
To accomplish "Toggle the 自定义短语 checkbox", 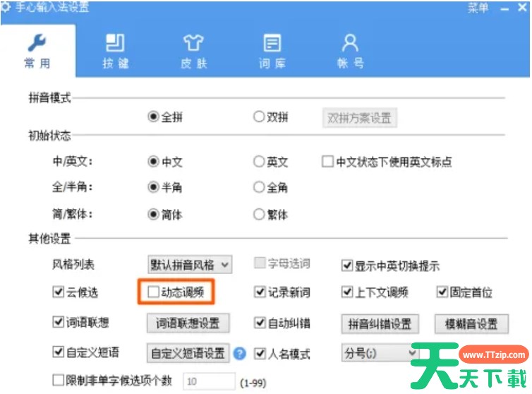I will [59, 352].
